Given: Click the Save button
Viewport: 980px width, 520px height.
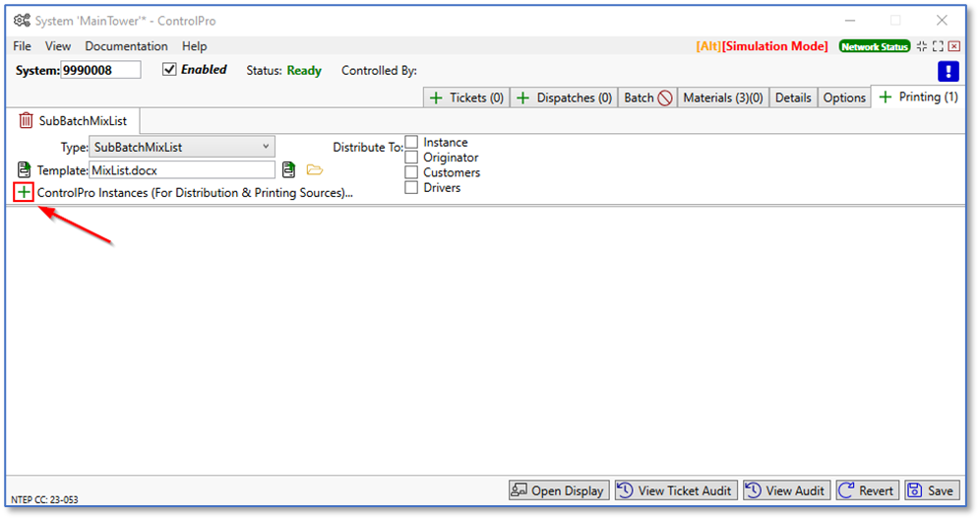Looking at the screenshot, I should click(x=930, y=490).
